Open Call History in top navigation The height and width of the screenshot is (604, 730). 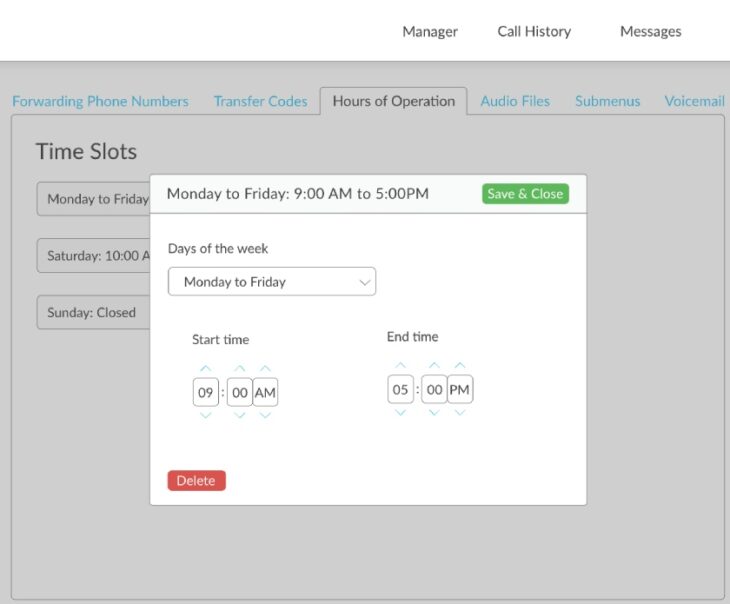pyautogui.click(x=534, y=31)
